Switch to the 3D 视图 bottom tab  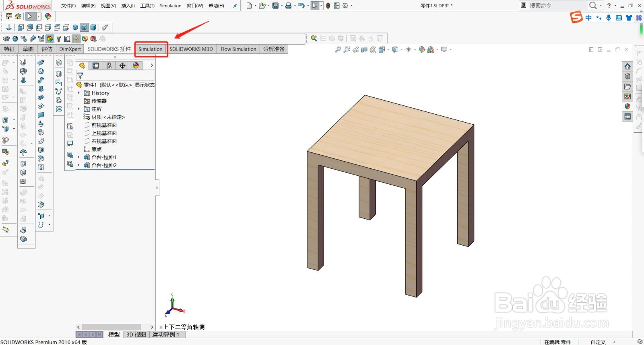click(x=136, y=334)
